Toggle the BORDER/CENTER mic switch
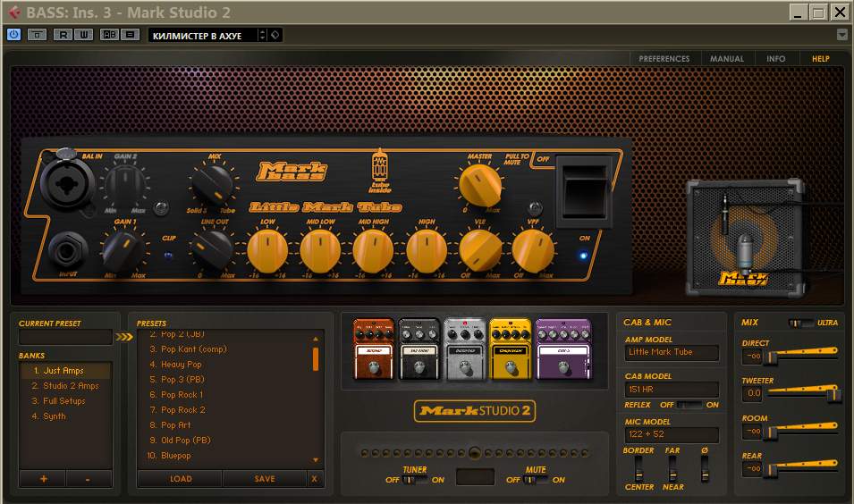854x504 pixels. coord(638,468)
